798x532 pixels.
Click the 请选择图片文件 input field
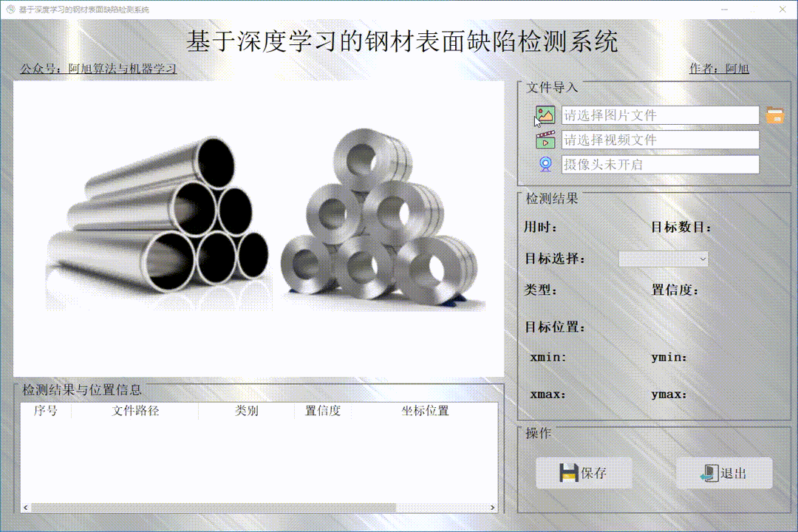pos(660,115)
